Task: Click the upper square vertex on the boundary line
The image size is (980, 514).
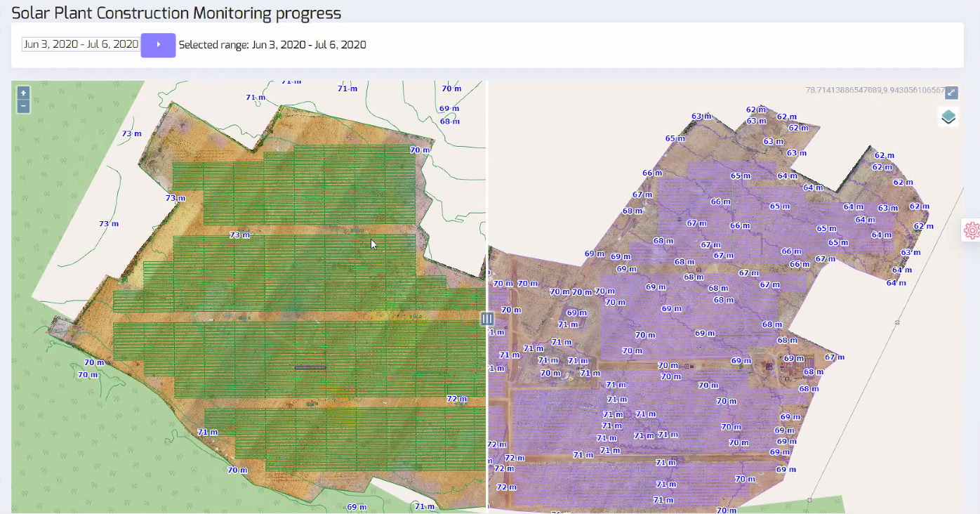Action: 897,322
